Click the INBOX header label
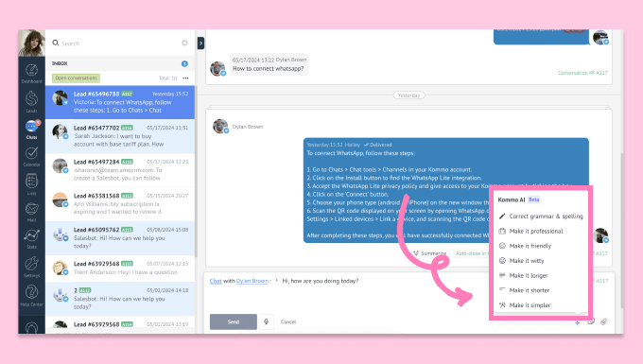Viewport: 643px width, 364px height. tap(60, 63)
